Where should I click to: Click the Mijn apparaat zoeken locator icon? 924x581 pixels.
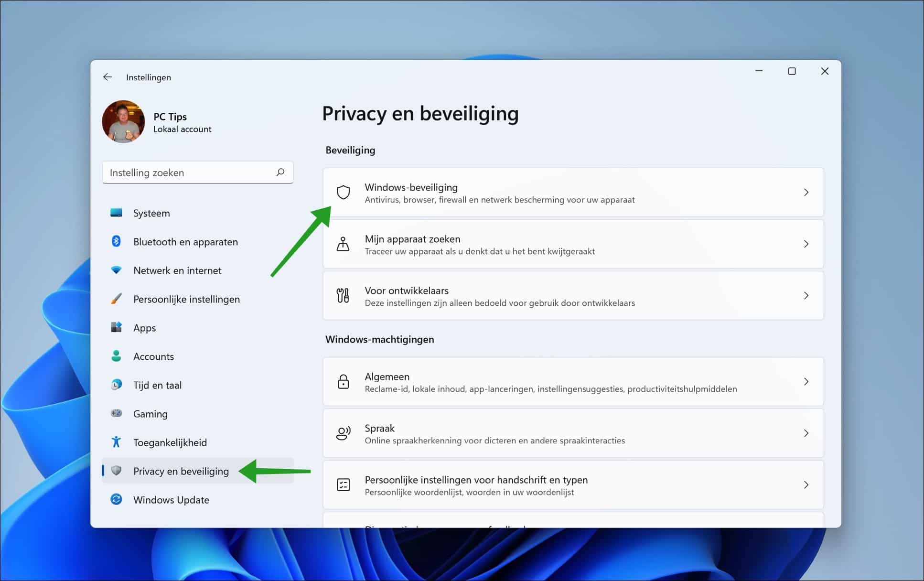click(344, 244)
